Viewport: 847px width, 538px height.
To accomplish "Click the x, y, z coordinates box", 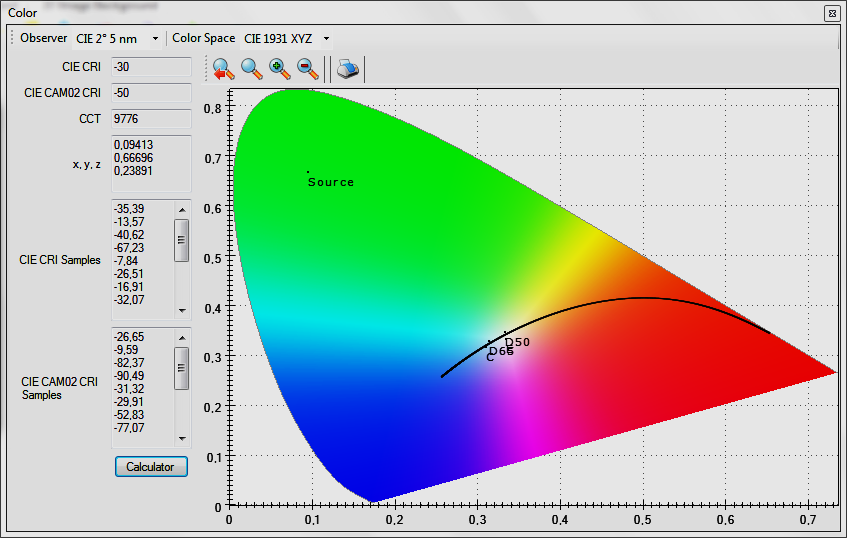I will coord(150,163).
